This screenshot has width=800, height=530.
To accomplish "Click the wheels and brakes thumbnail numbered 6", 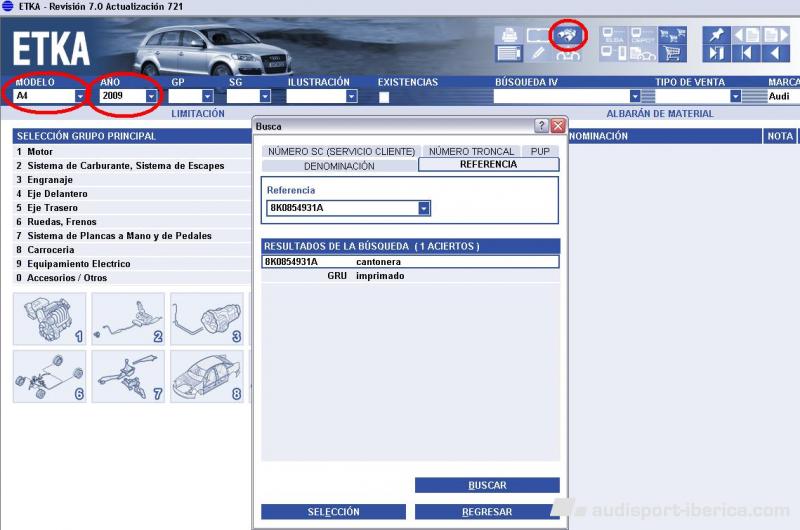I will click(49, 376).
